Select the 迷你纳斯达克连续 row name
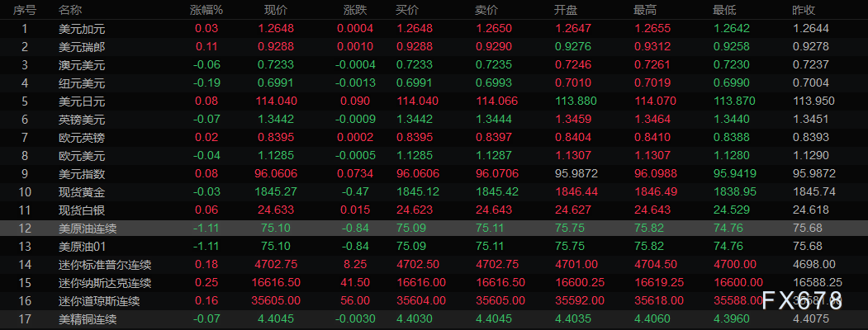 click(99, 283)
